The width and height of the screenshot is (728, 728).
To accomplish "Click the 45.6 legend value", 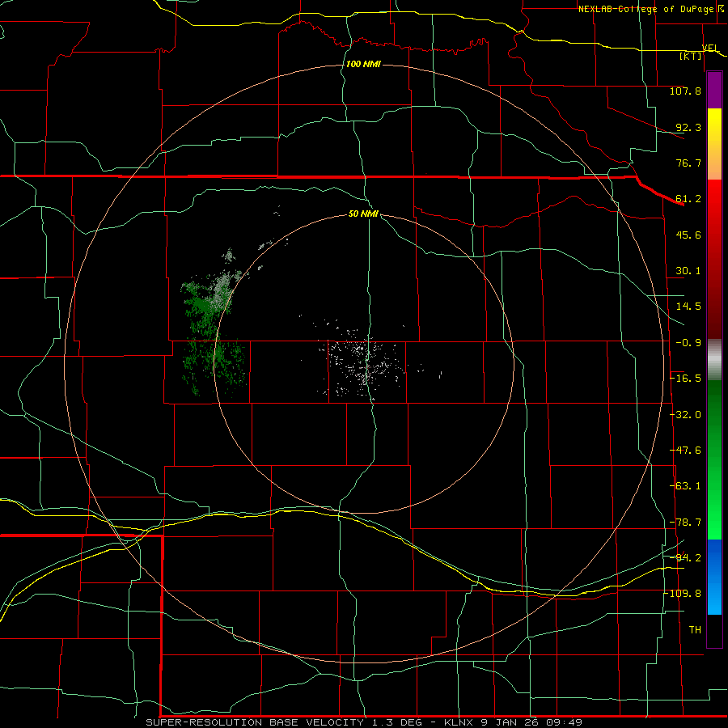I will (x=688, y=235).
